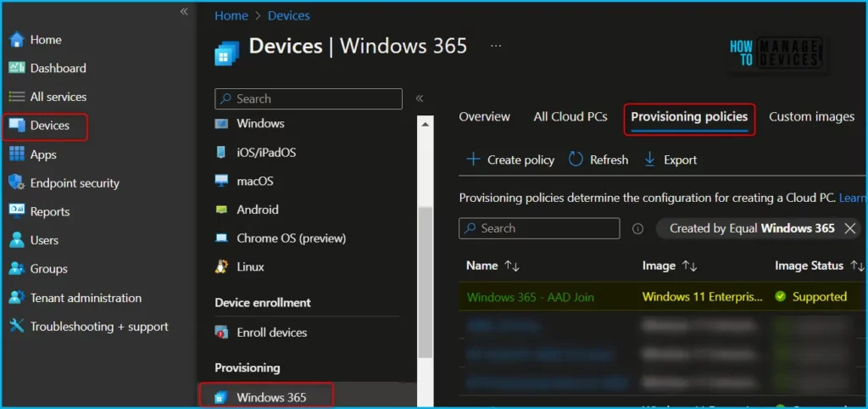Click the provisioning policies search field
This screenshot has height=409, width=868.
539,228
